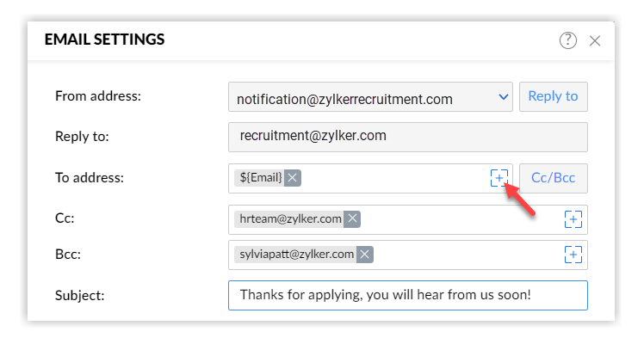The image size is (644, 344).
Task: Click the merge-field plus icon in To address
Action: coord(499,178)
